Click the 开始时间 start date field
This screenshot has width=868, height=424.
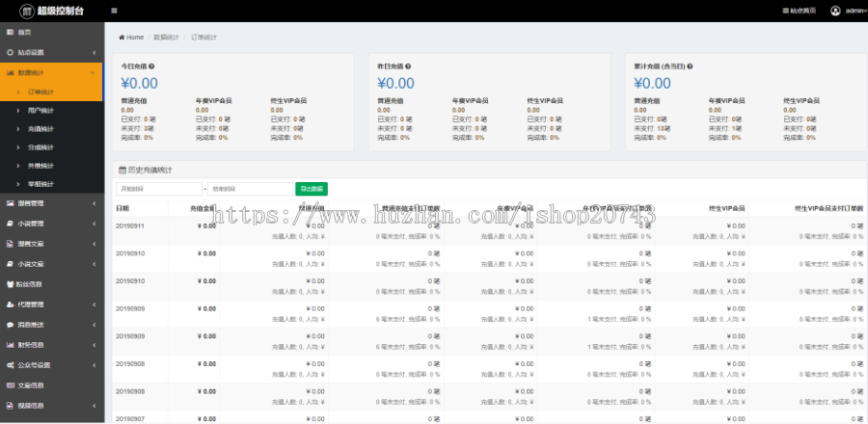pos(158,189)
